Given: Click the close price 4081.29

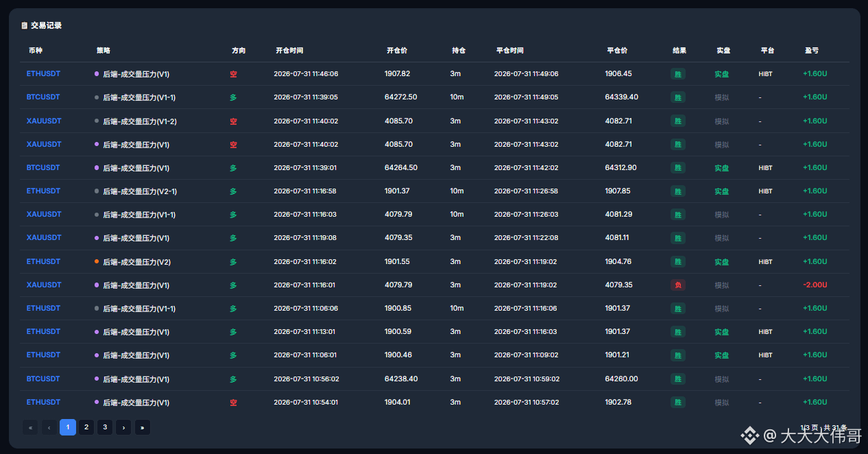Looking at the screenshot, I should click(618, 215).
